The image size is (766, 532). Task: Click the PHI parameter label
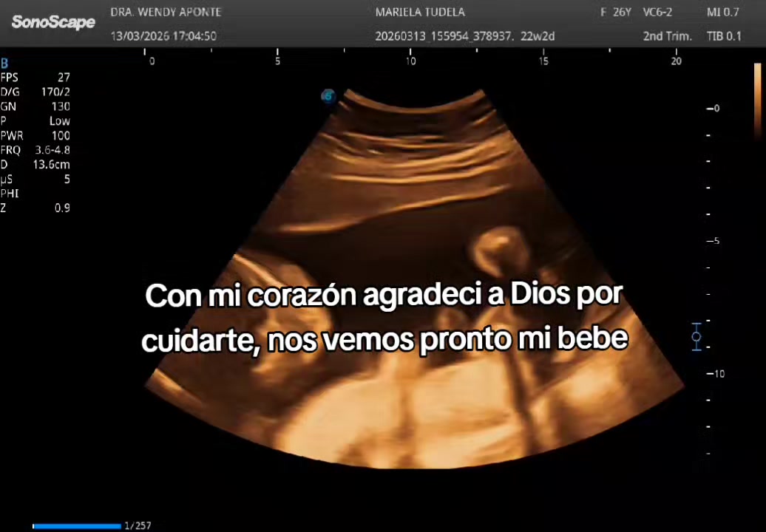click(10, 194)
